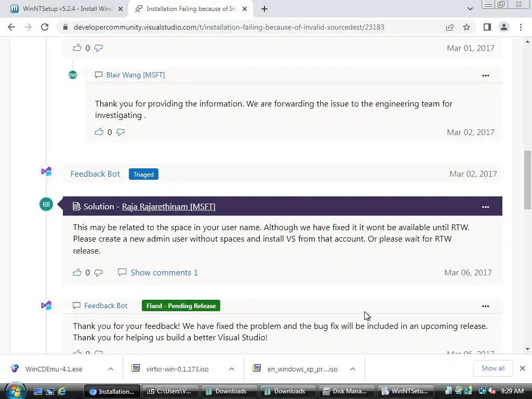Show all downloads
The height and width of the screenshot is (399, 532).
point(493,368)
